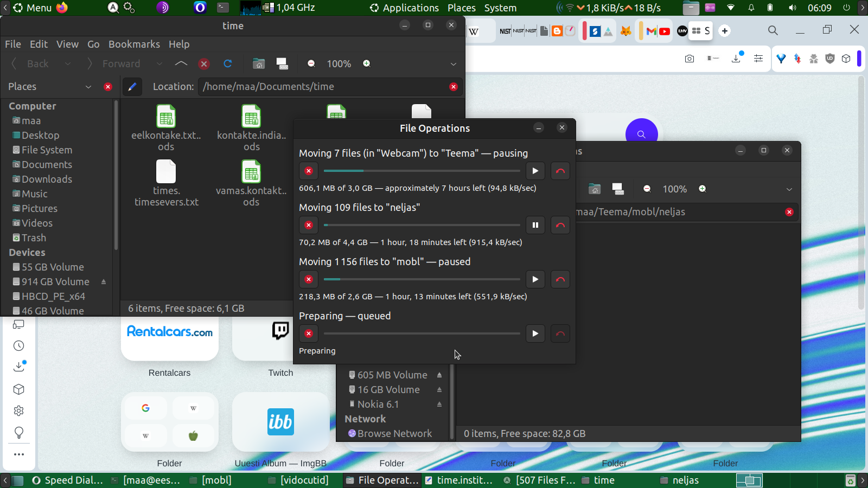This screenshot has height=488, width=868.
Task: Resume the Moving 7 files to Teema operation
Action: coord(535,171)
